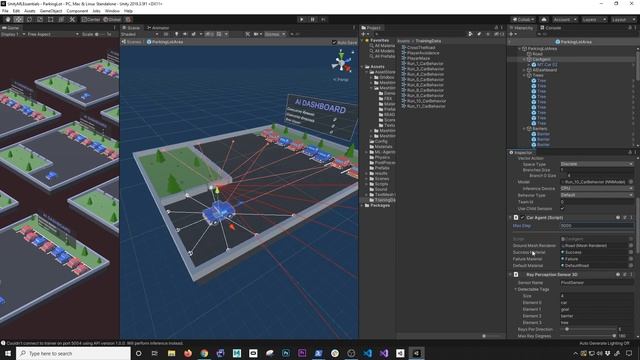Open the Component menu
The height and width of the screenshot is (360, 640).
[77, 11]
